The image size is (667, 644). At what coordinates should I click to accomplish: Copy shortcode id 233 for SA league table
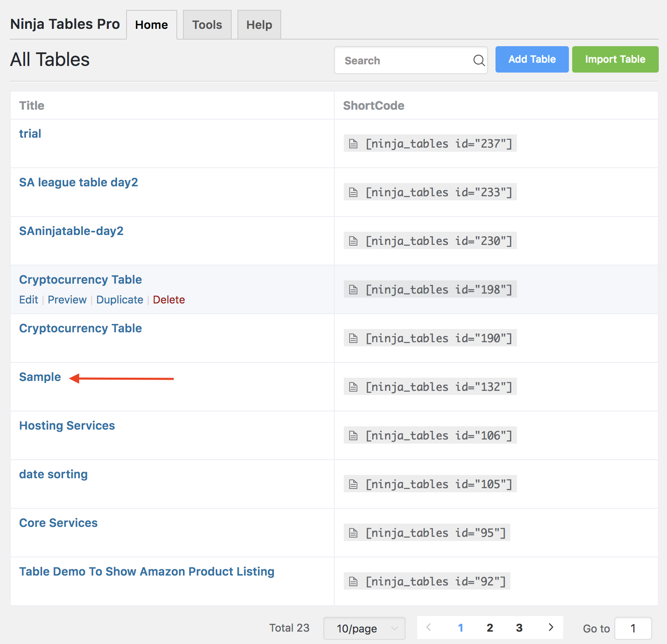353,192
